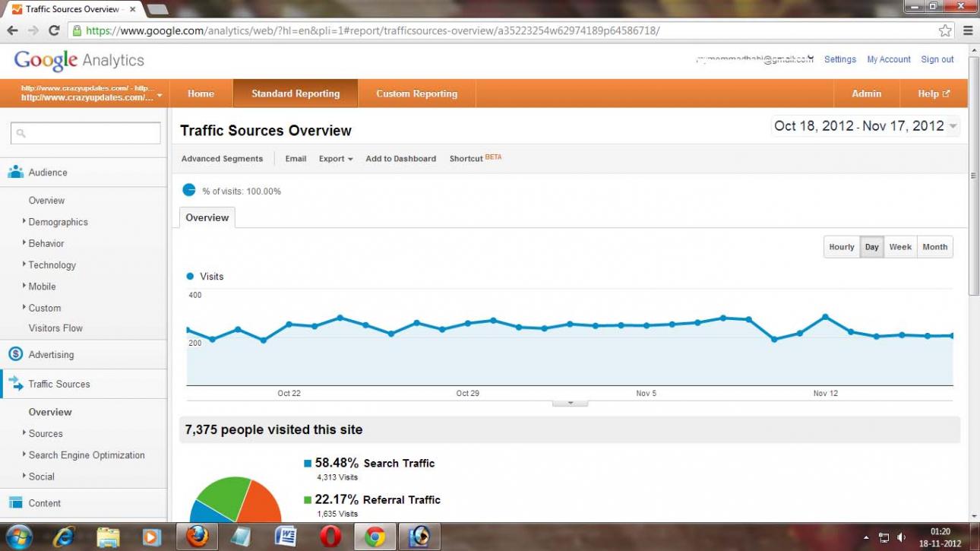Viewport: 980px width, 551px height.
Task: Open Microsoft Word from the taskbar
Action: (286, 537)
